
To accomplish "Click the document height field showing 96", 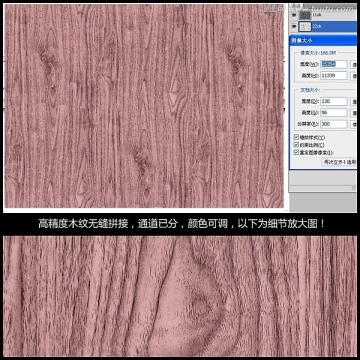I will click(x=334, y=113).
